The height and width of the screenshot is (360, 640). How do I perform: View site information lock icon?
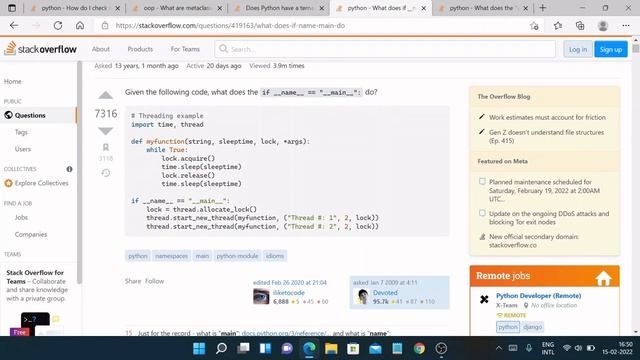pos(105,26)
